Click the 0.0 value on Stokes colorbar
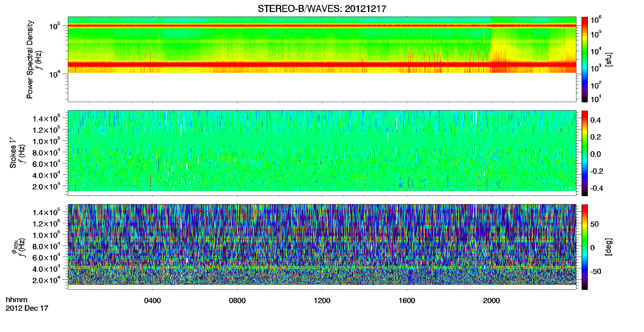This screenshot has height=332, width=644. click(x=595, y=154)
